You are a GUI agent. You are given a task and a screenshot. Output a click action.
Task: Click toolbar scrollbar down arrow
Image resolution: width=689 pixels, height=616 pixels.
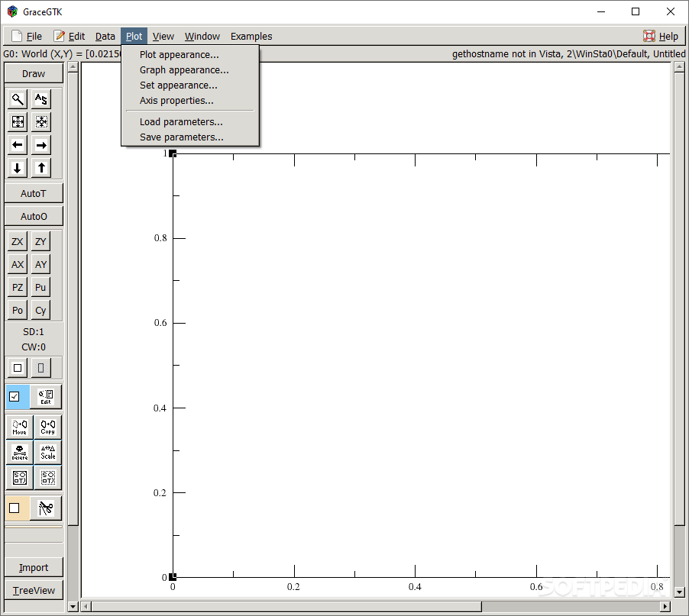(x=73, y=607)
